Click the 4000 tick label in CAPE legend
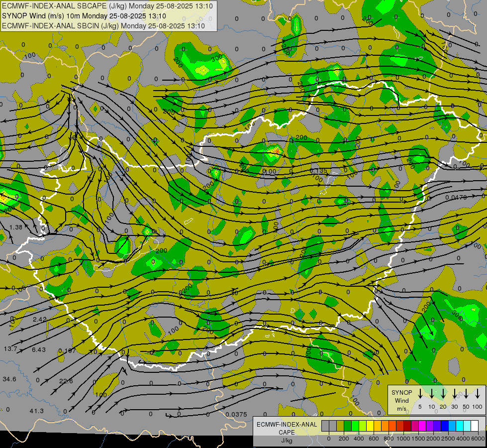This screenshot has height=448, width=487. tap(463, 439)
